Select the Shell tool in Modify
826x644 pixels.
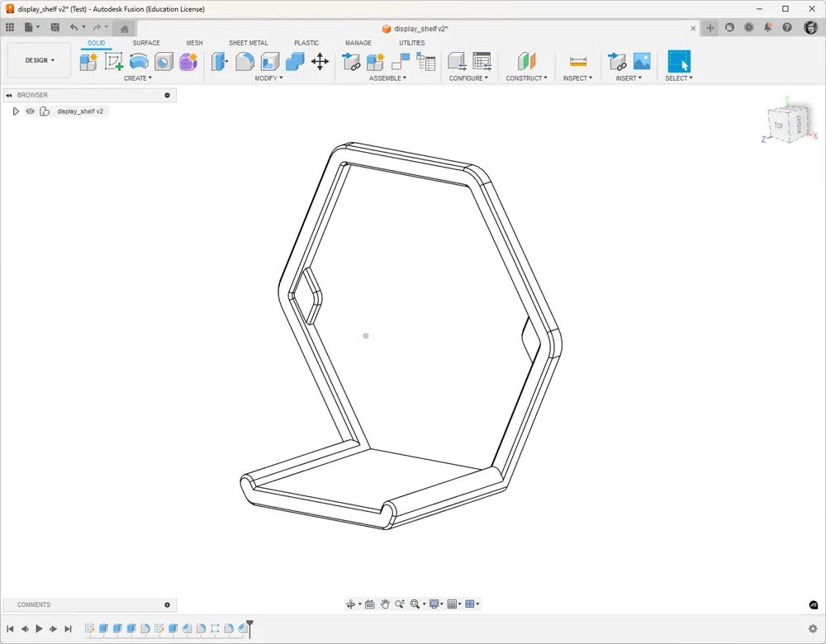270,62
